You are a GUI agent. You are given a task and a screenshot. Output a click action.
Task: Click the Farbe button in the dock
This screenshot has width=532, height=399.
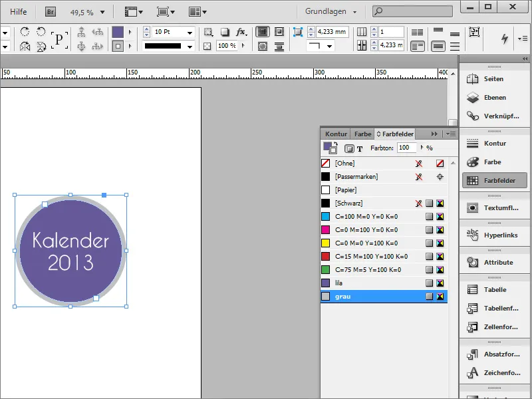(x=494, y=162)
